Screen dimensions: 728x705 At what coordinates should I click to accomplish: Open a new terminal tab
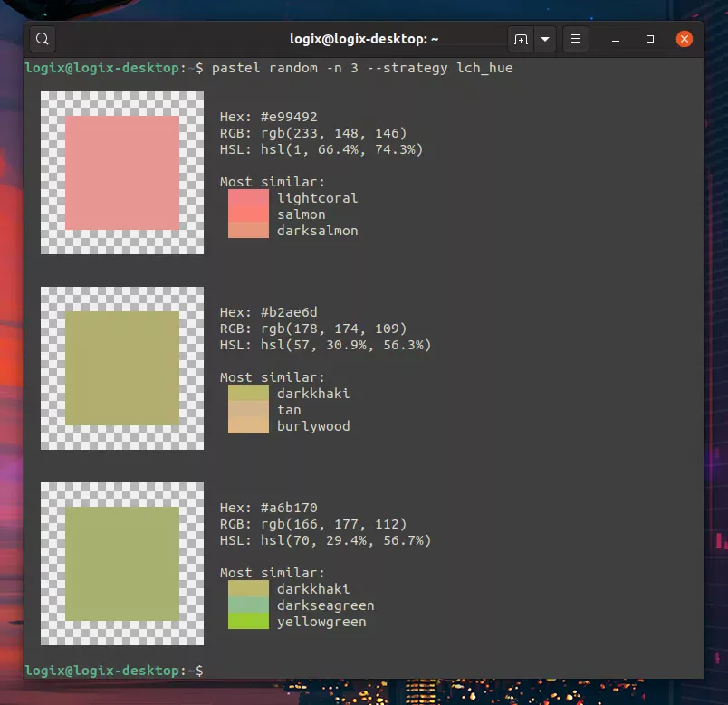click(x=521, y=40)
